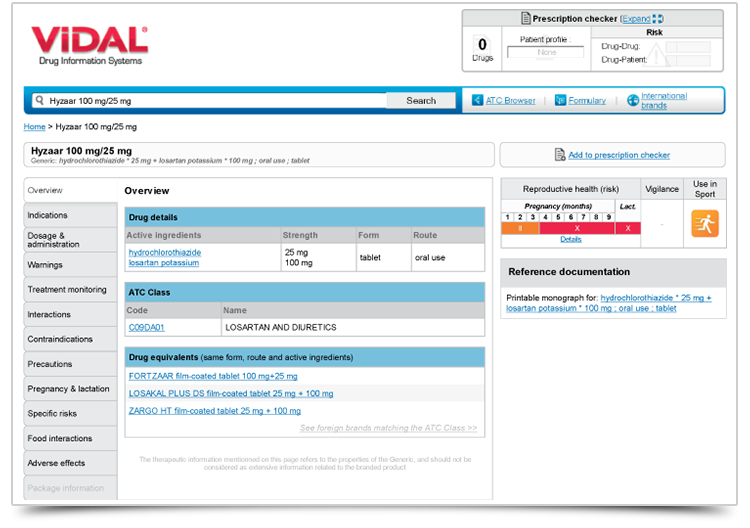750x528 pixels.
Task: Open the Package information tab
Action: tap(70, 488)
